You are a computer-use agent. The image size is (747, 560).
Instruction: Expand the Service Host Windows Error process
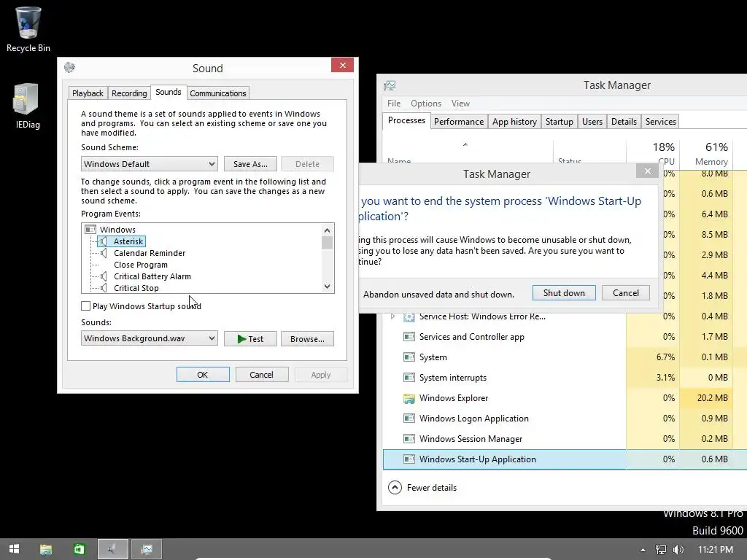click(392, 316)
